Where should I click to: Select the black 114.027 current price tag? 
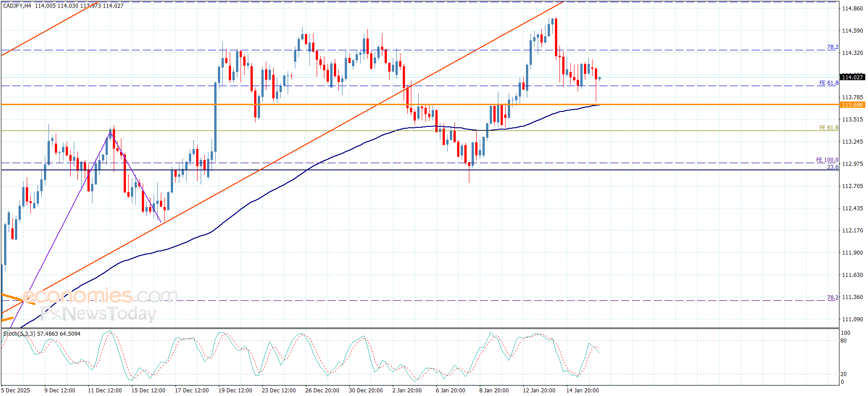click(x=852, y=77)
